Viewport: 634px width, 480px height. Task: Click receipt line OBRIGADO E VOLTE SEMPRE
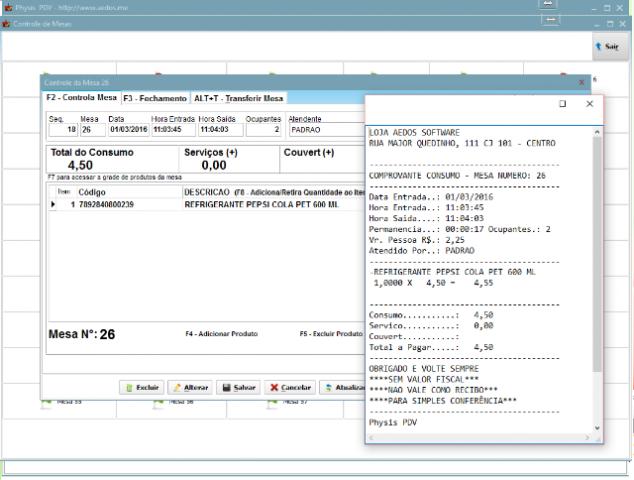coord(424,369)
